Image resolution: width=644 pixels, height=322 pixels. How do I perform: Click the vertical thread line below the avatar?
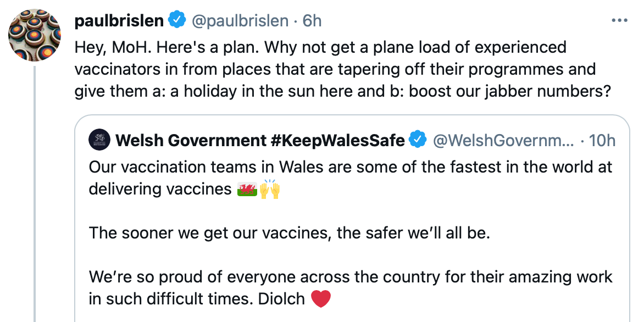35,192
